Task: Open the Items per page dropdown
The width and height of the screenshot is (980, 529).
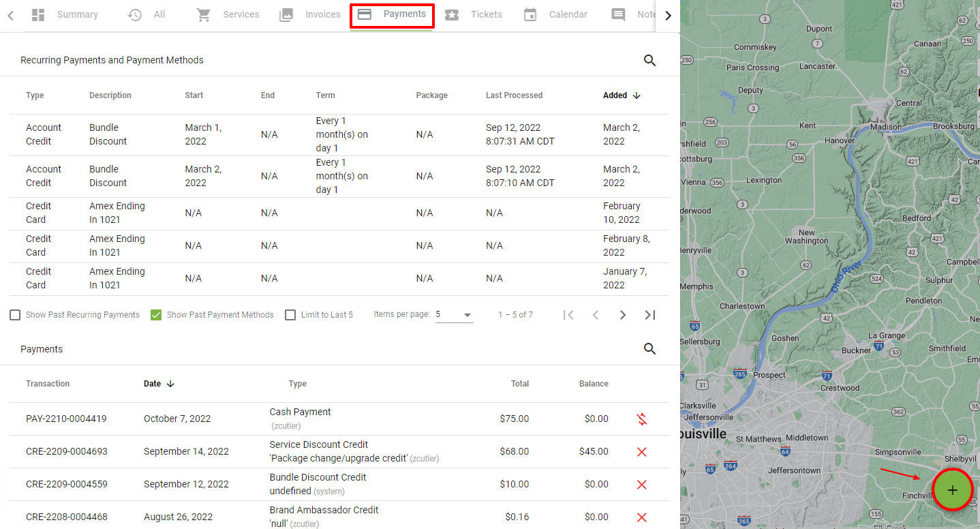Action: pyautogui.click(x=454, y=315)
